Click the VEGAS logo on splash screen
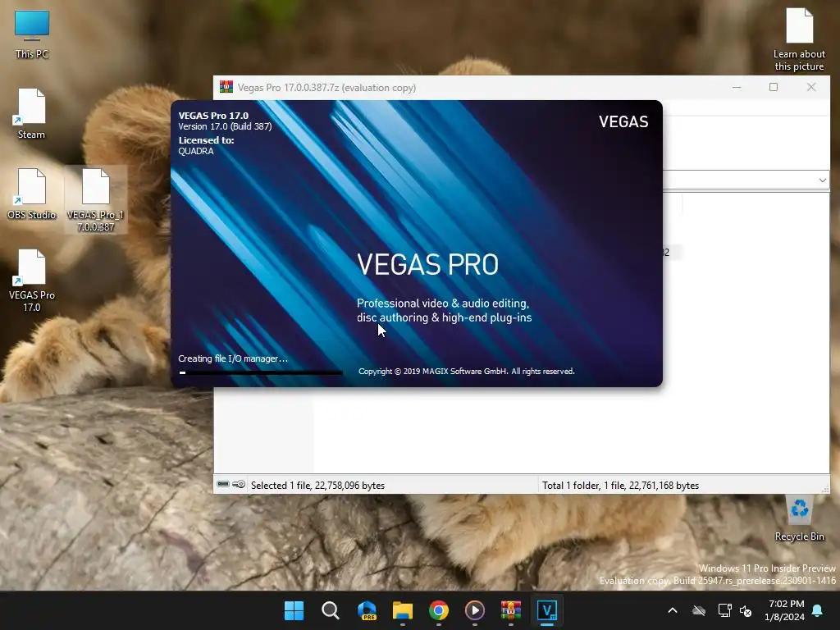 click(x=623, y=121)
